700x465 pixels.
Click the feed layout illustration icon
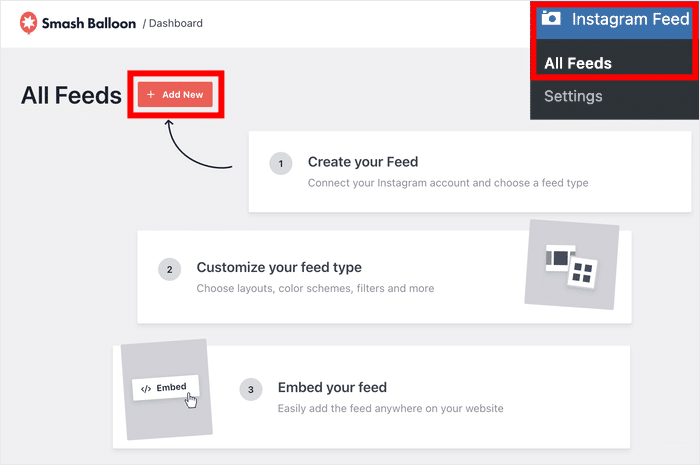[x=571, y=265]
